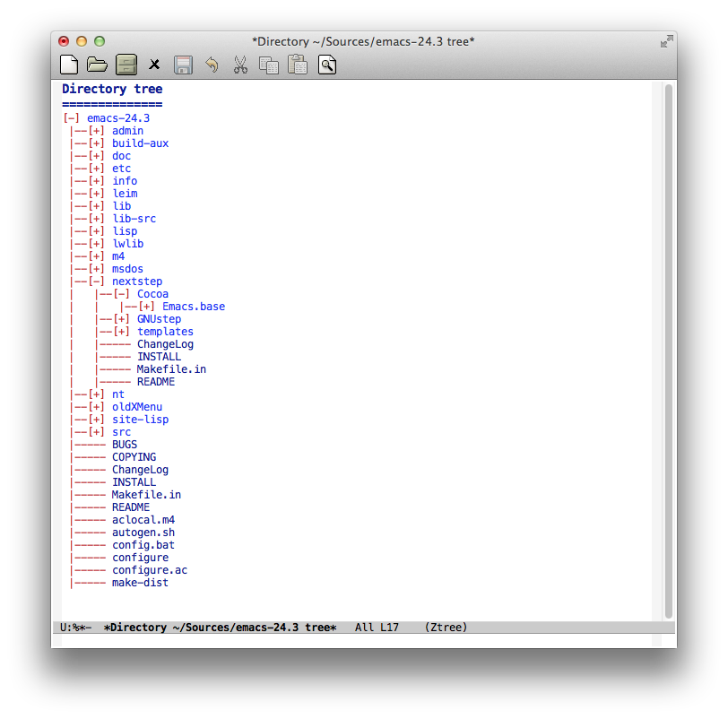Expand the GNUstep folder

click(121, 319)
